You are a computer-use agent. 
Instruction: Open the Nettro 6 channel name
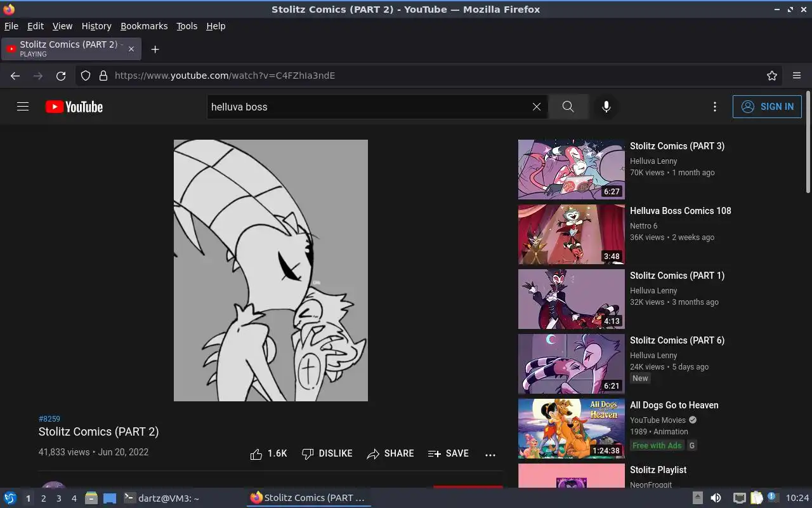point(643,226)
